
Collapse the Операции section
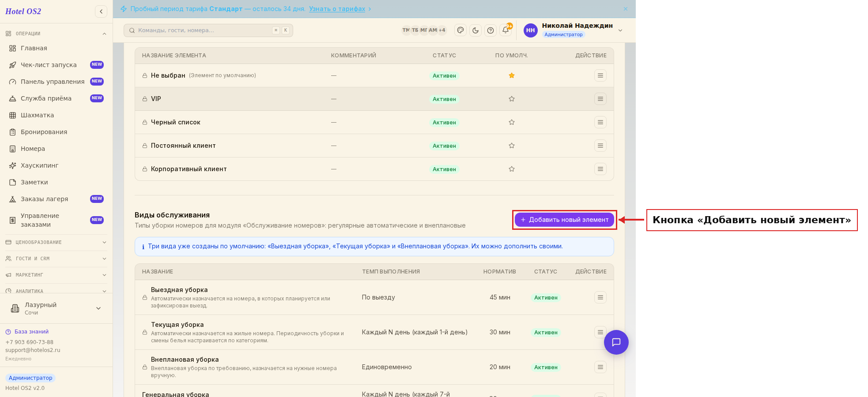(56, 34)
